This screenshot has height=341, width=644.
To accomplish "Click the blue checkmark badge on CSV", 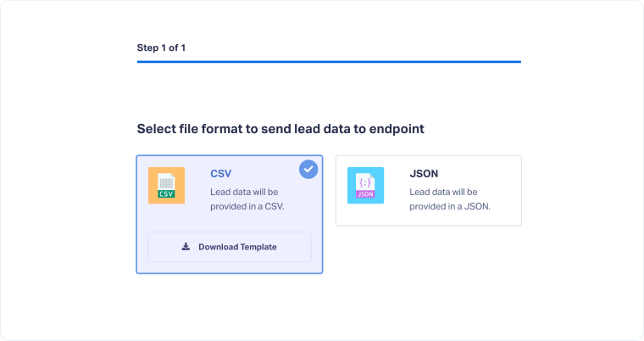I will [308, 170].
